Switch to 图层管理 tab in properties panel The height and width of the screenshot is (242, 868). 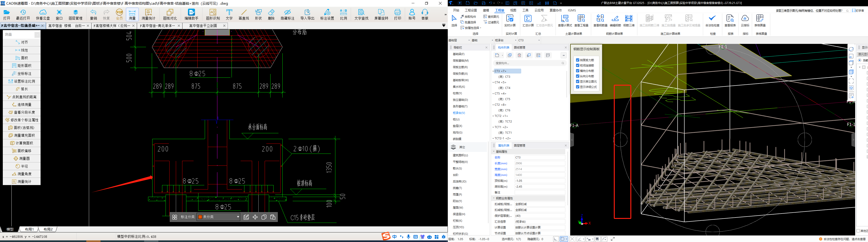pos(520,146)
